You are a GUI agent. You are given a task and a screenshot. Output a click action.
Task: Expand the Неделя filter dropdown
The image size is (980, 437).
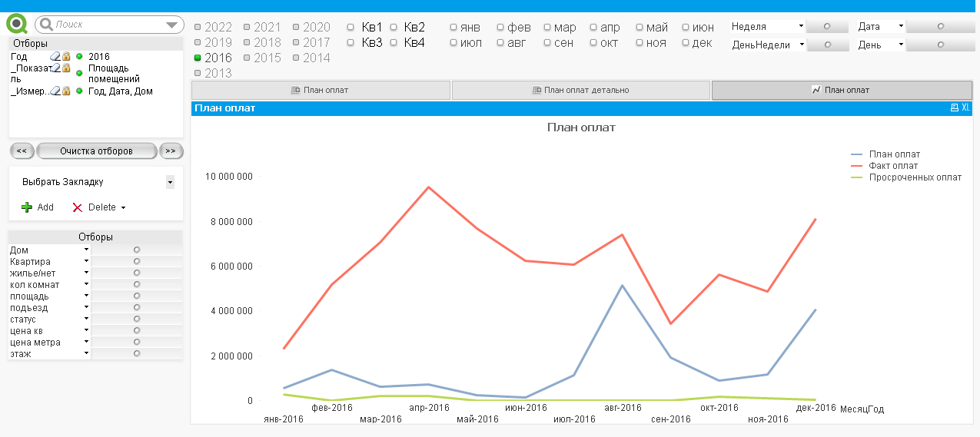(801, 26)
